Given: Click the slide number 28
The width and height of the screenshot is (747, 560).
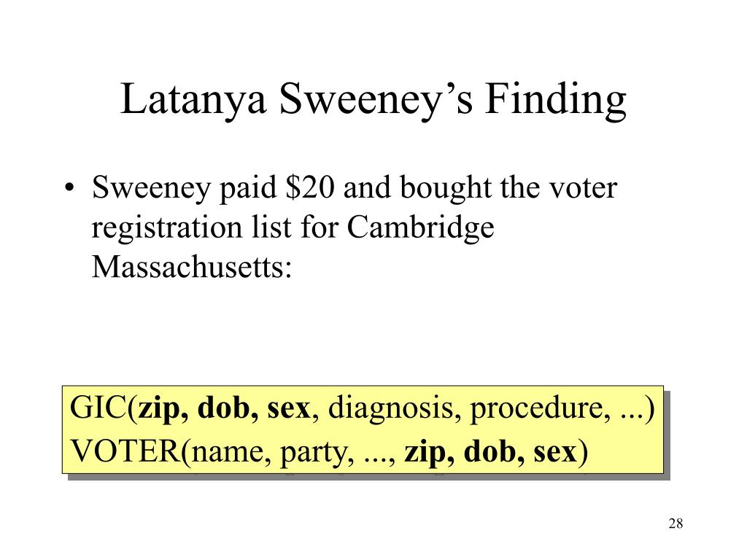Looking at the screenshot, I should coord(676,524).
